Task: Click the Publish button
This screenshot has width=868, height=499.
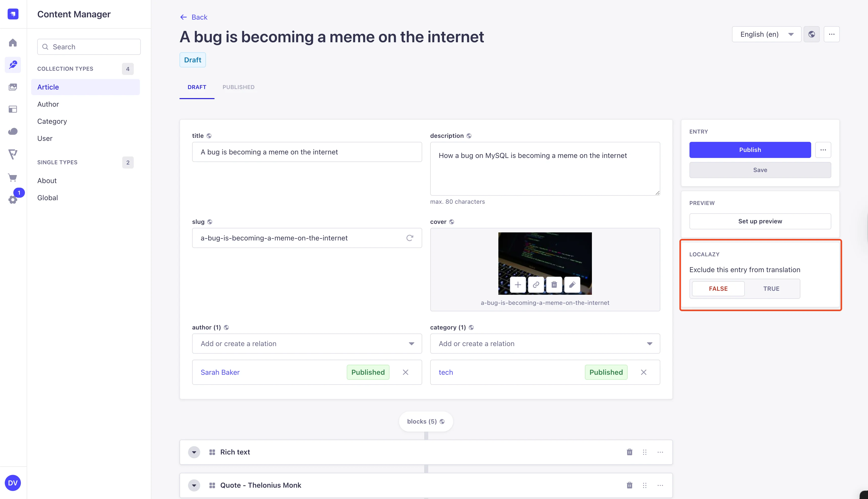Action: tap(750, 150)
